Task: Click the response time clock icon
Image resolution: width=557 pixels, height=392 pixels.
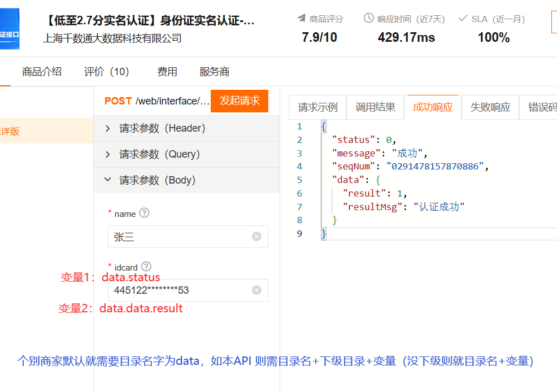Action: 369,19
